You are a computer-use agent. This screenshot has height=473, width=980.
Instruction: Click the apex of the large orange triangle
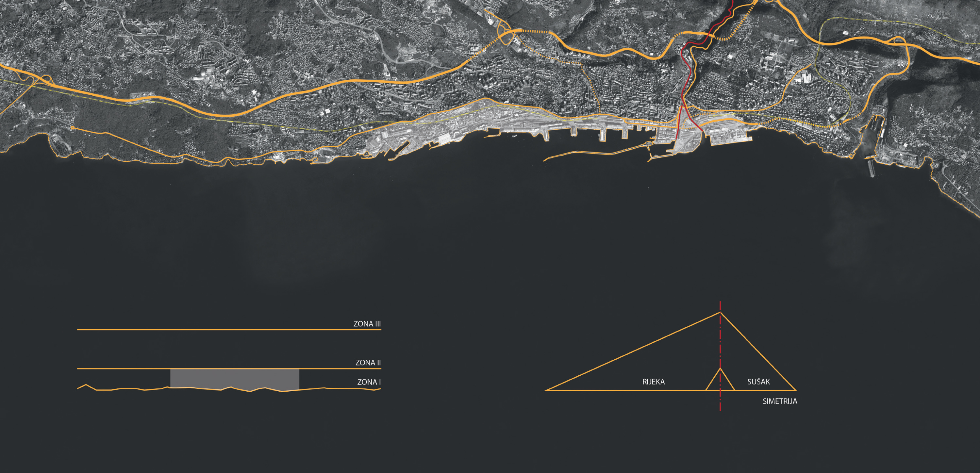[x=720, y=313]
